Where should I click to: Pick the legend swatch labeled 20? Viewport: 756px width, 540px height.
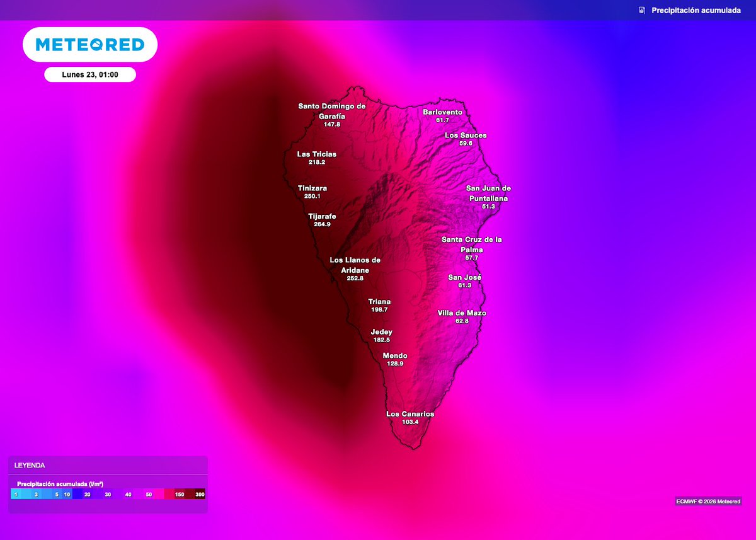87,495
